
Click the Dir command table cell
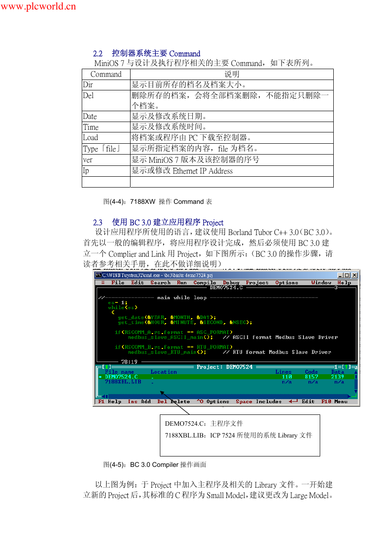pyautogui.click(x=106, y=85)
